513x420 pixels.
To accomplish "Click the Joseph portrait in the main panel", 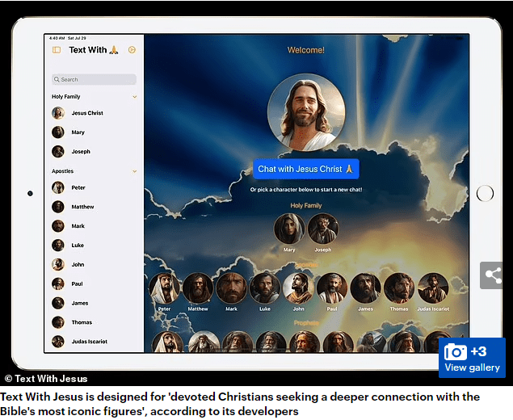I will tap(323, 229).
